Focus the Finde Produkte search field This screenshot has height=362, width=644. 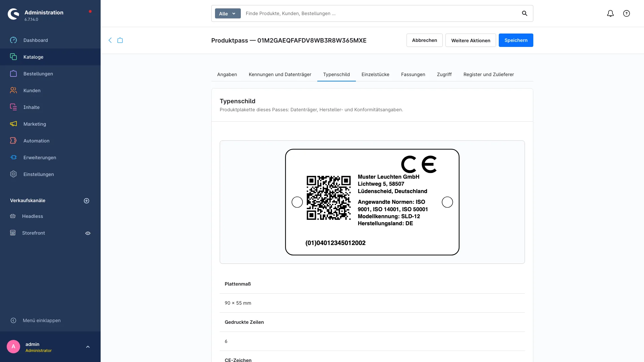click(x=381, y=13)
